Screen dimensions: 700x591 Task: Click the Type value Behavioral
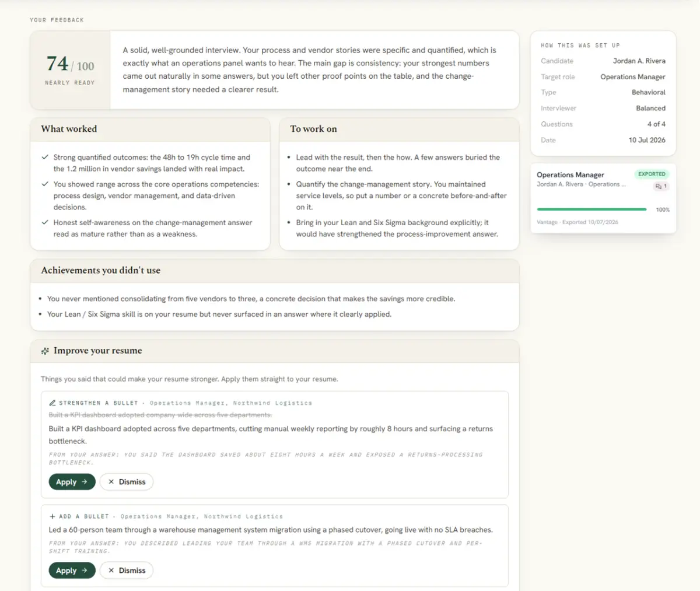click(x=649, y=92)
